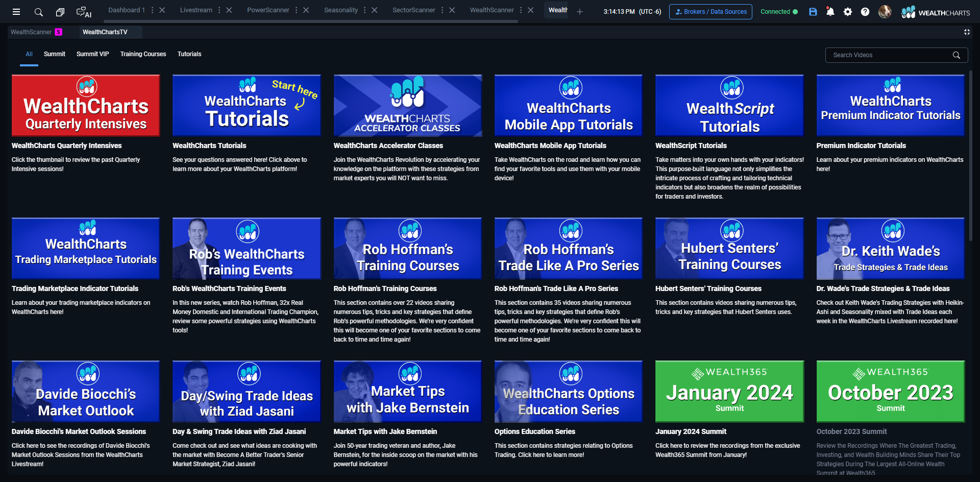Close the SectorScanner tab
980x482 pixels.
(x=452, y=10)
